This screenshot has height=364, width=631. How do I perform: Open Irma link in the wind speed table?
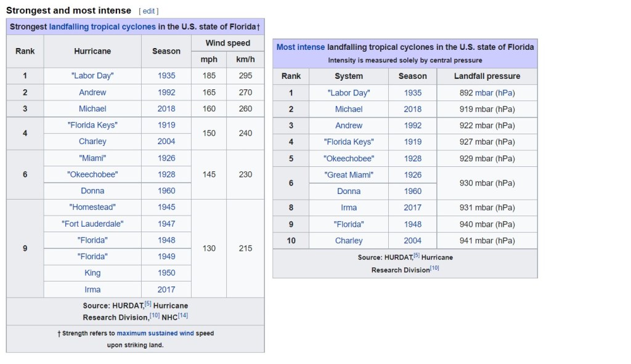click(x=92, y=289)
